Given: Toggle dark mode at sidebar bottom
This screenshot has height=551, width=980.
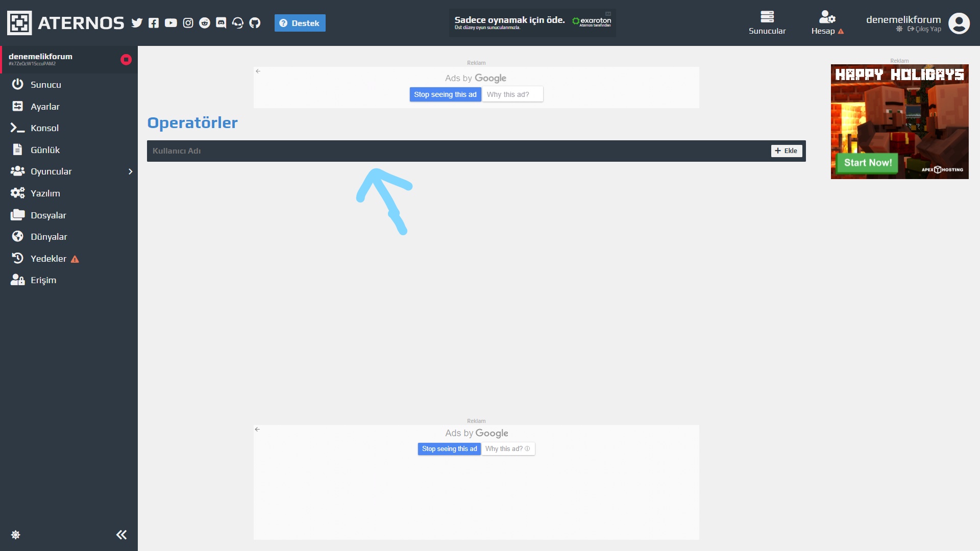Looking at the screenshot, I should pos(16,535).
